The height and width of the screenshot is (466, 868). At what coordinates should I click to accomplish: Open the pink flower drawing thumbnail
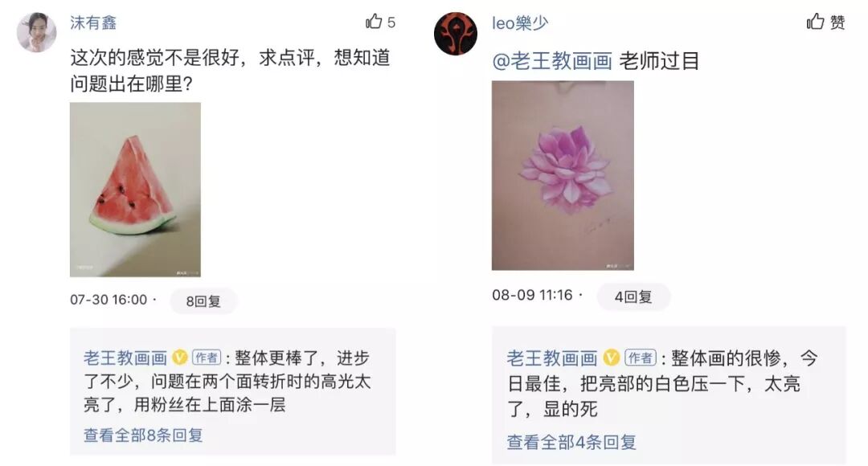(x=563, y=175)
